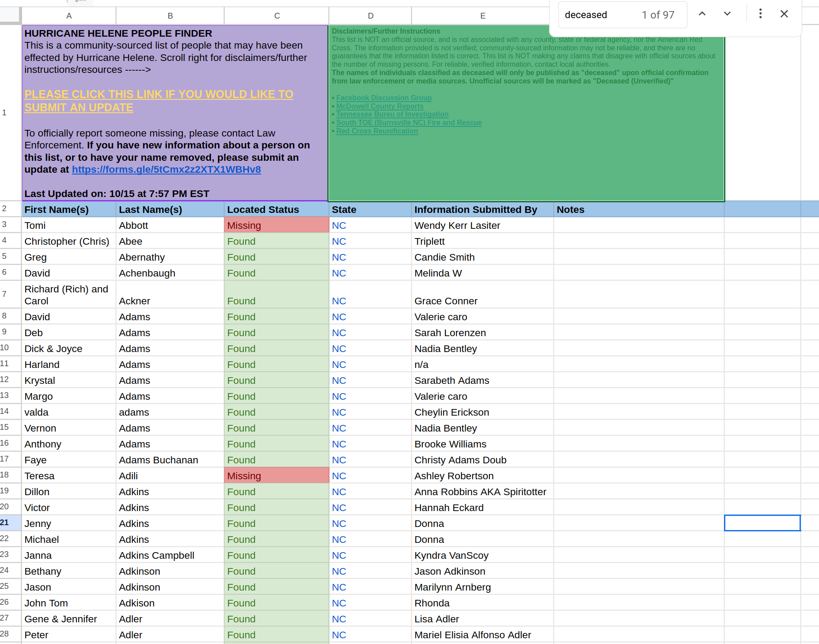Image resolution: width=819 pixels, height=644 pixels.
Task: Go to previous search match arrow
Action: pos(702,14)
